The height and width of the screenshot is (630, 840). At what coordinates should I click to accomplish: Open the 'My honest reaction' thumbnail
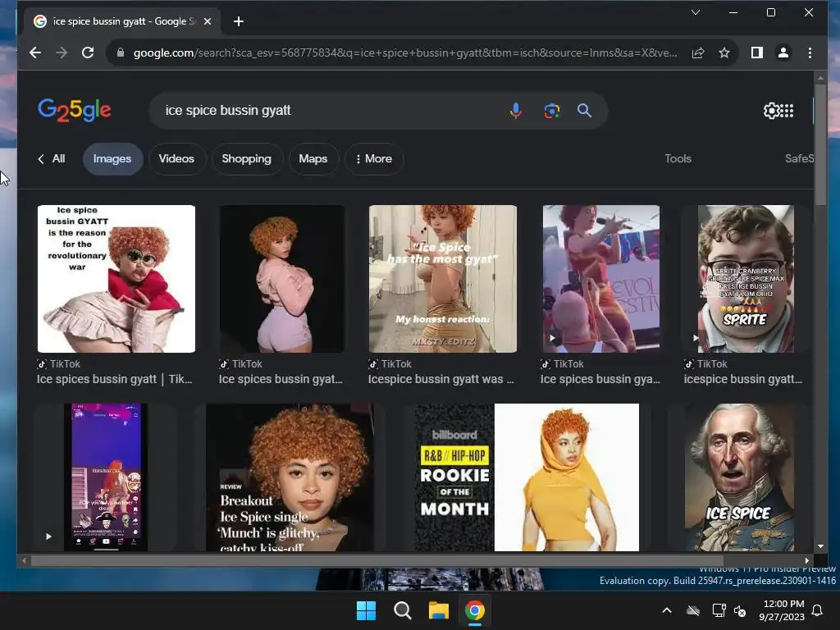click(443, 279)
